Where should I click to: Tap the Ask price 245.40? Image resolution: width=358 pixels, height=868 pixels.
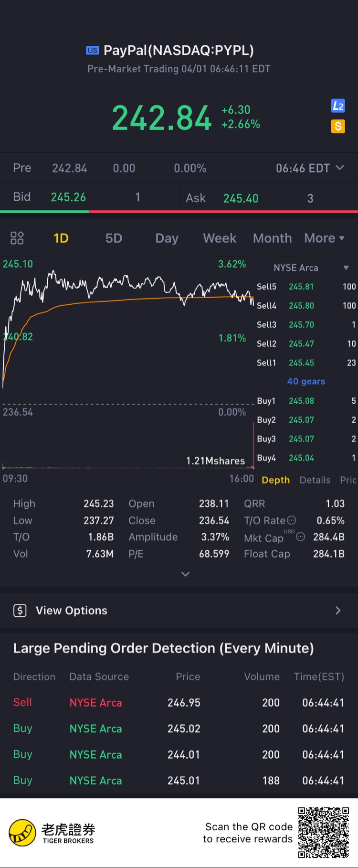[241, 198]
